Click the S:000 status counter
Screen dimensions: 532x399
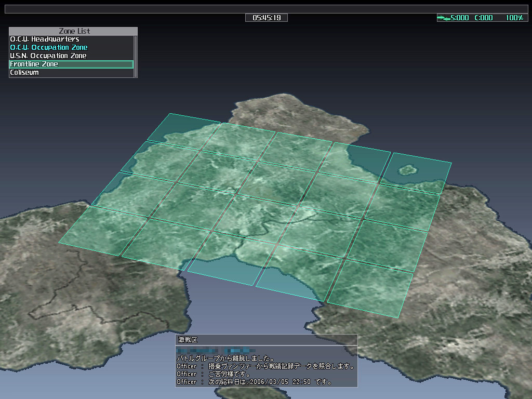pos(460,18)
